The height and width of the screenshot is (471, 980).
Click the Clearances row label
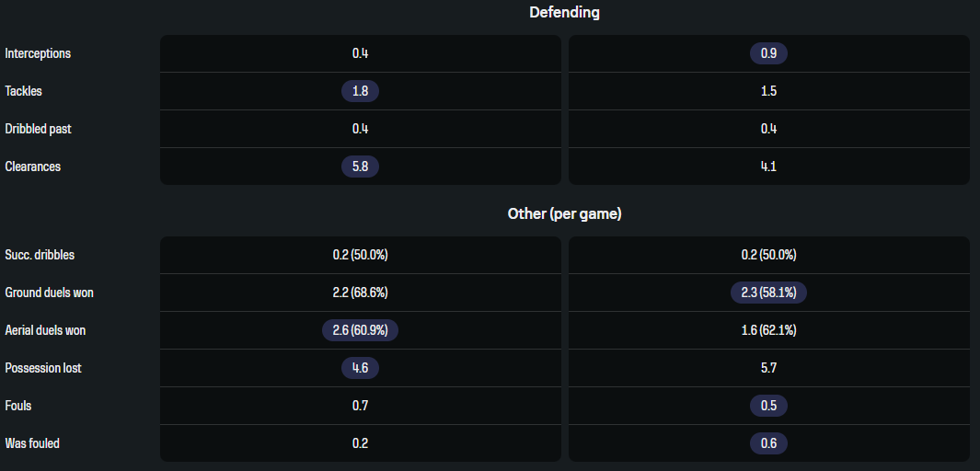(33, 167)
